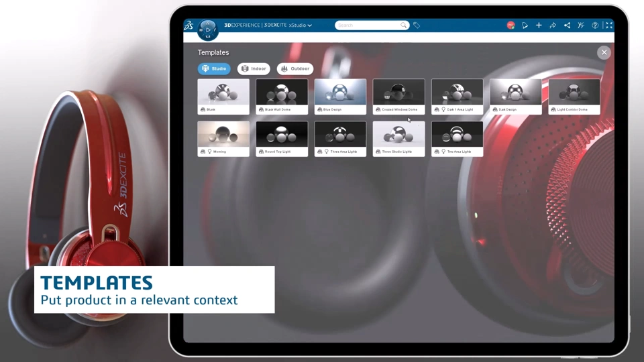The width and height of the screenshot is (644, 362).
Task: Click the "Templates" panel heading text
Action: [213, 52]
